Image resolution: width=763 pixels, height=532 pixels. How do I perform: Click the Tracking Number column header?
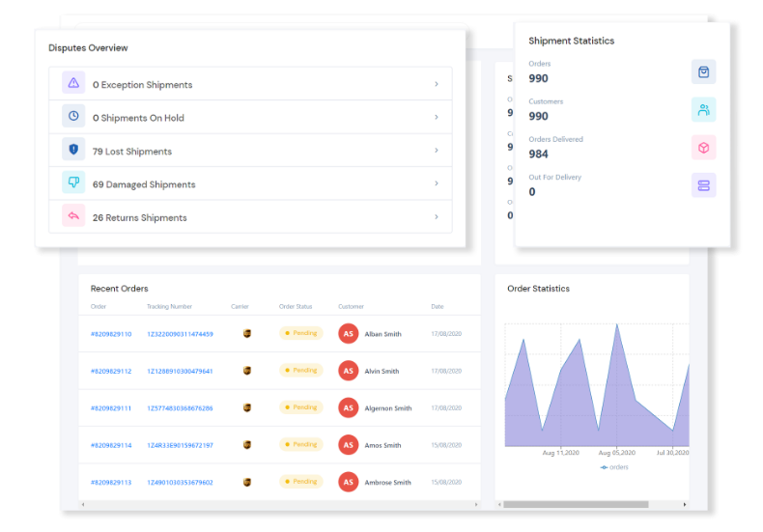point(169,306)
